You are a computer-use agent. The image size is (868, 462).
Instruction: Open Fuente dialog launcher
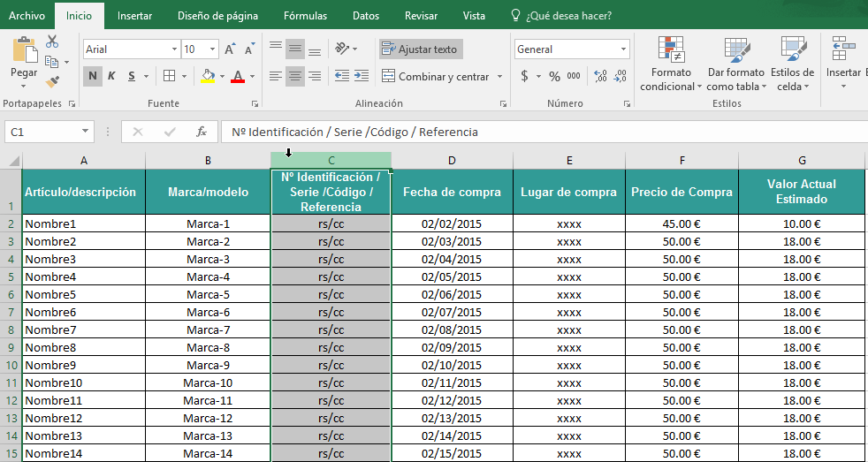click(x=255, y=103)
